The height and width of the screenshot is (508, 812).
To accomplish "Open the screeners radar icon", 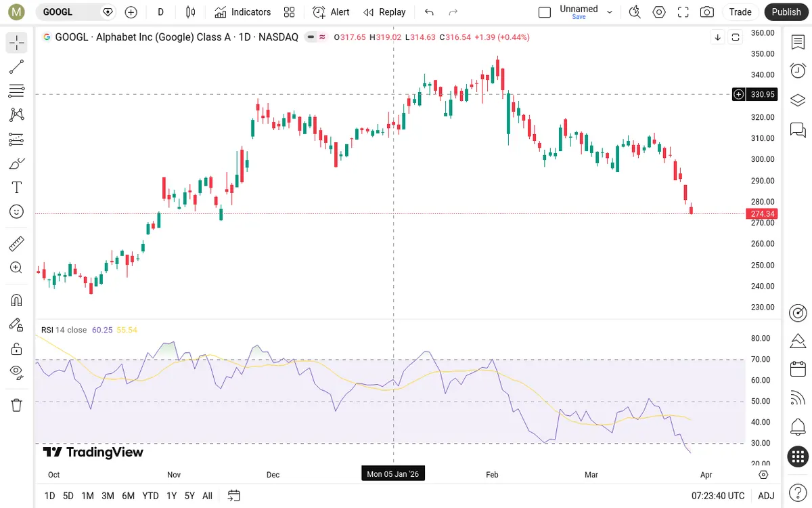I will pyautogui.click(x=798, y=312).
